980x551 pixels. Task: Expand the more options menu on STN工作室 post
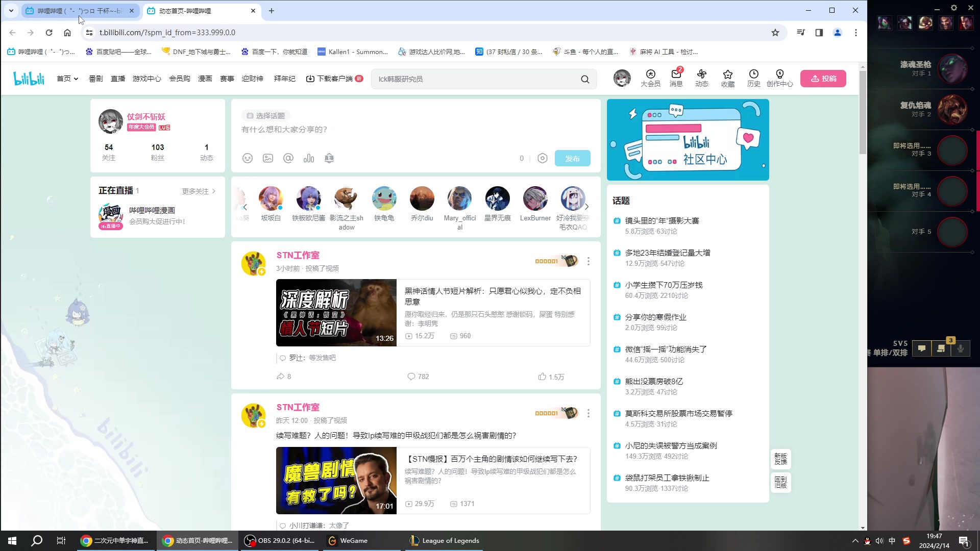[x=589, y=261]
